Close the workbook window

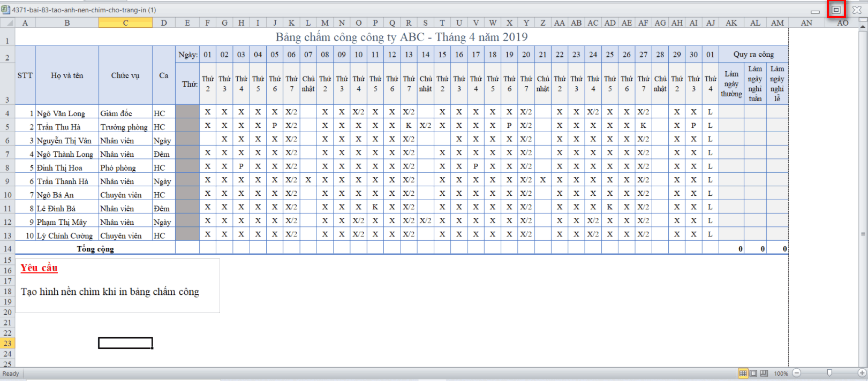857,10
